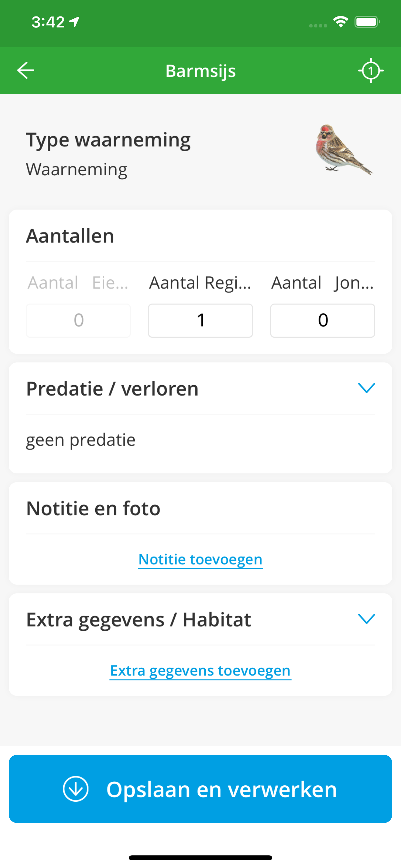Screen dimensions: 401x868
Task: Tap the 'Notitie en foto' section heading
Action: point(93,508)
